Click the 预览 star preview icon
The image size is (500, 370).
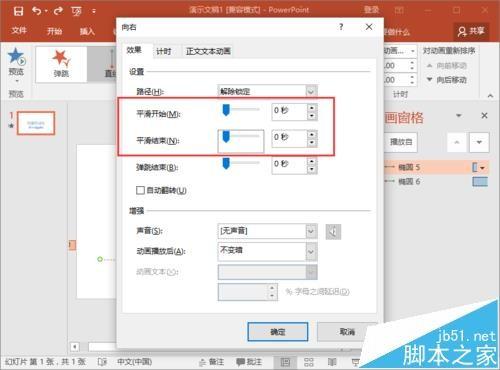click(16, 56)
